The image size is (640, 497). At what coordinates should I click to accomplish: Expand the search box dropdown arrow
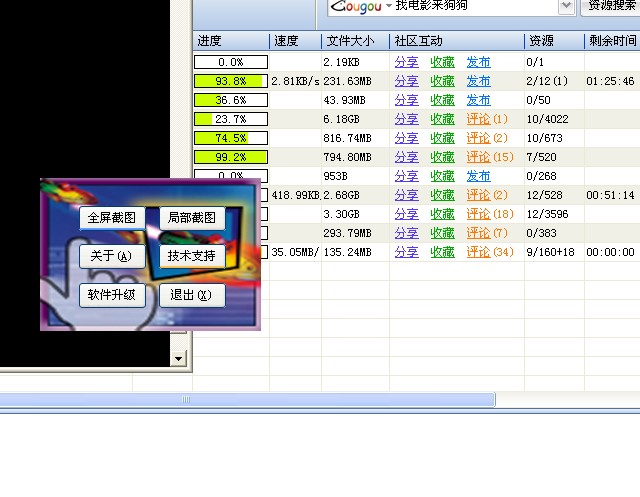(x=567, y=6)
